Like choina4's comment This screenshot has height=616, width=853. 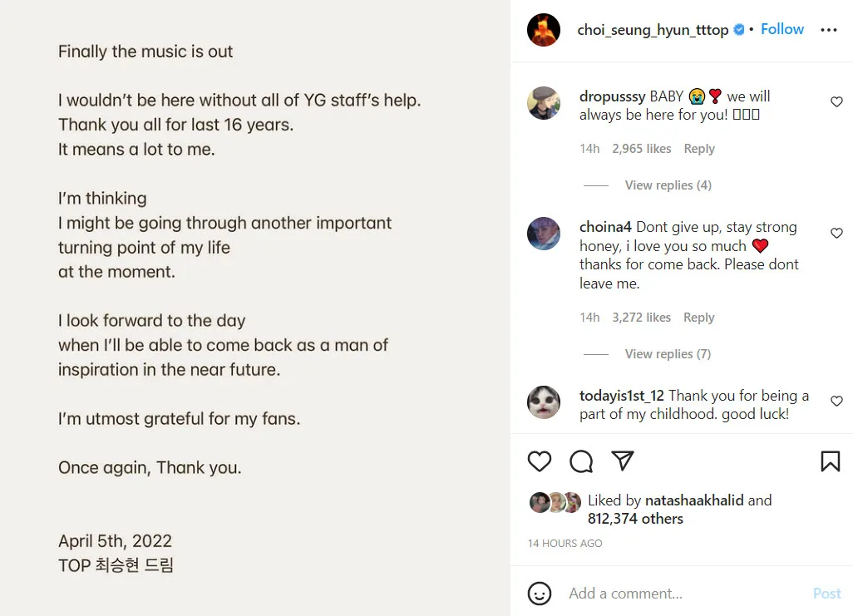[x=836, y=234]
